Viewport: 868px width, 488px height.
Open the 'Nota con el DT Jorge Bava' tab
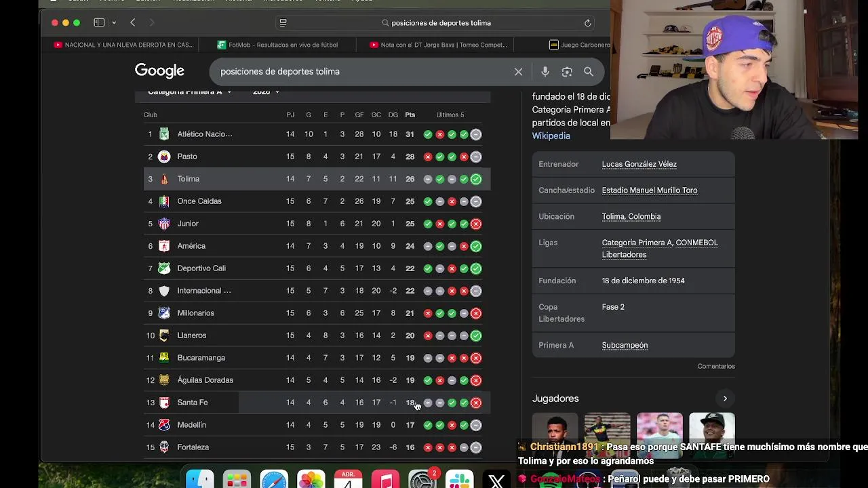(439, 45)
